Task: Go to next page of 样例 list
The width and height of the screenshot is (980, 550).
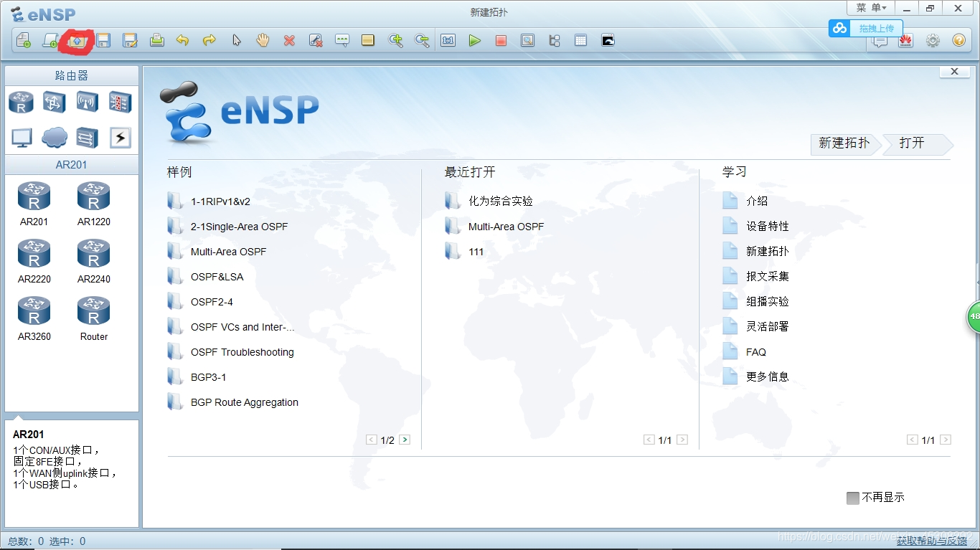Action: [x=405, y=440]
